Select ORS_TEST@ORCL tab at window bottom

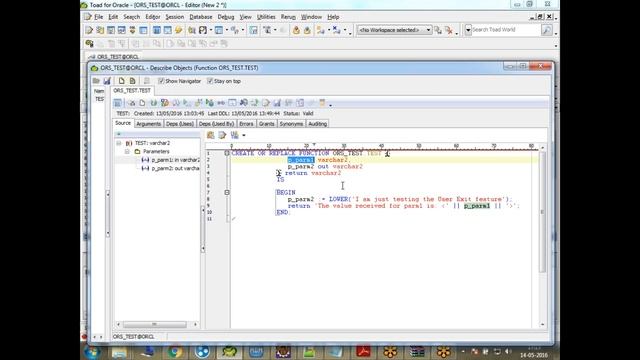tap(134, 337)
